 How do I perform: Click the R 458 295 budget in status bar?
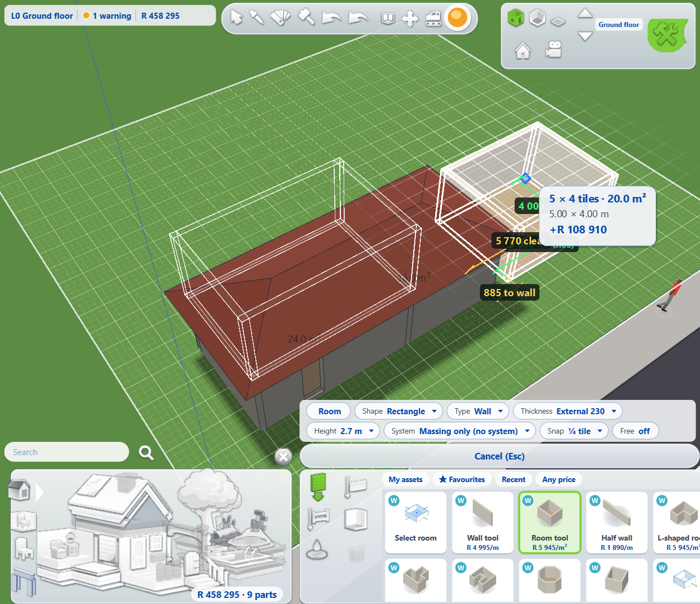(x=161, y=16)
